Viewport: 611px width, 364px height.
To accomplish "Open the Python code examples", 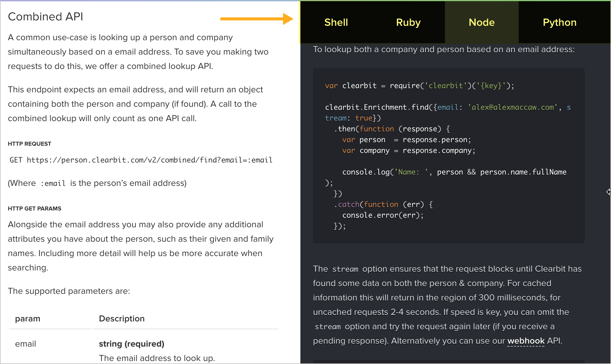I will (x=559, y=22).
